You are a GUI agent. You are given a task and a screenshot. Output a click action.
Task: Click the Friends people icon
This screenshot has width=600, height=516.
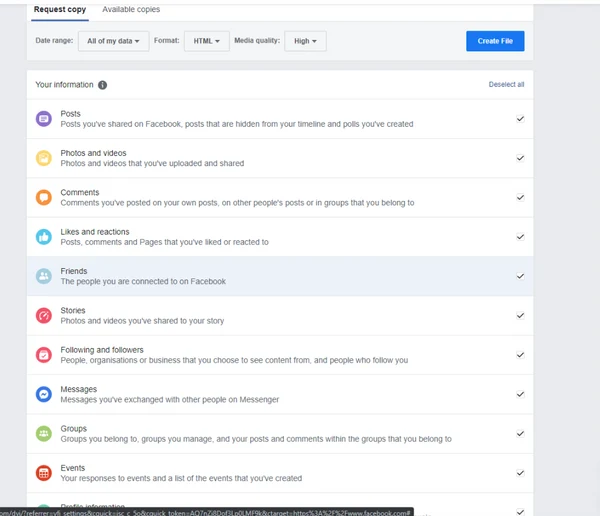44,276
